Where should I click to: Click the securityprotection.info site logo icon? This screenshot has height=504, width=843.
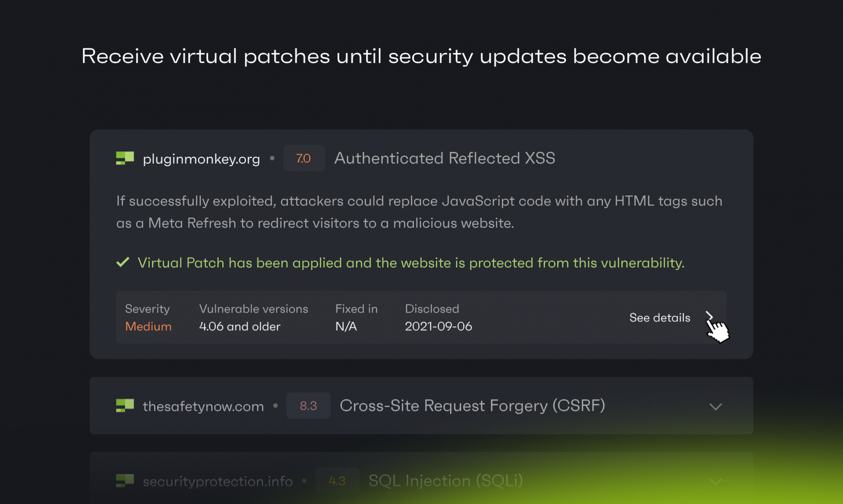pyautogui.click(x=125, y=481)
